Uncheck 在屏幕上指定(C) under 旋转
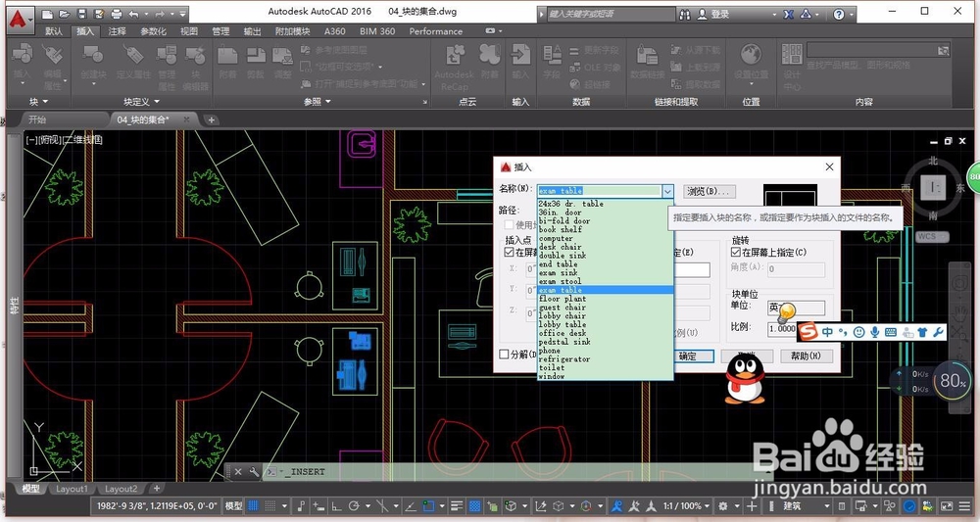This screenshot has height=522, width=980. [x=736, y=253]
